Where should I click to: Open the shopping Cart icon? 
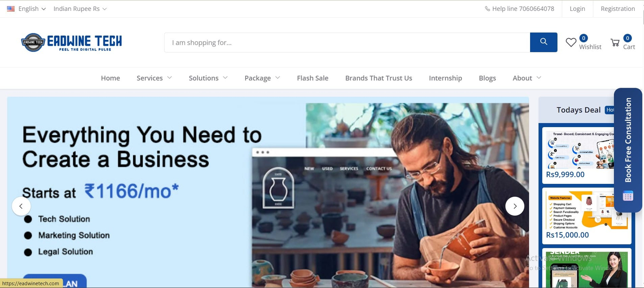(x=615, y=42)
